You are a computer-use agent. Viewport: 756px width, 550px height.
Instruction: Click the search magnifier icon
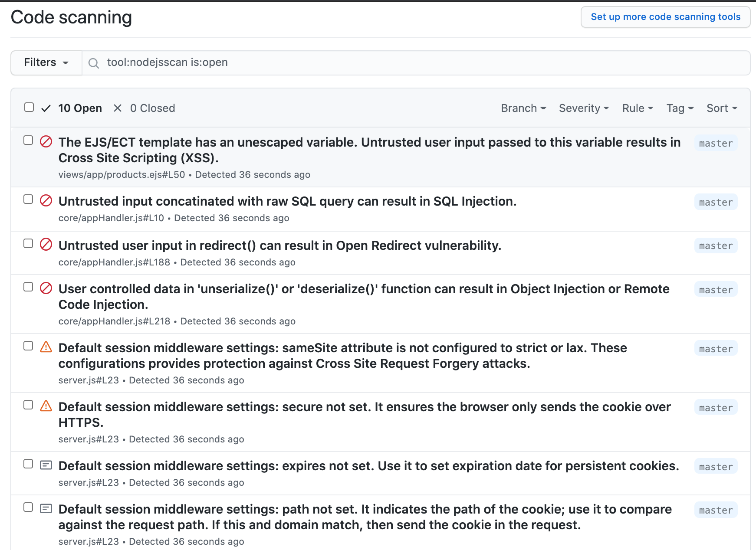94,63
